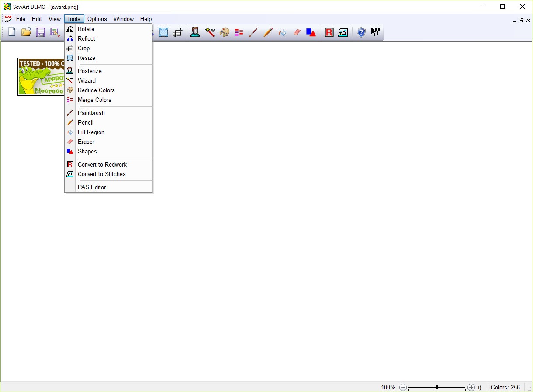Image resolution: width=533 pixels, height=392 pixels.
Task: Open the File menu
Action: coord(21,19)
